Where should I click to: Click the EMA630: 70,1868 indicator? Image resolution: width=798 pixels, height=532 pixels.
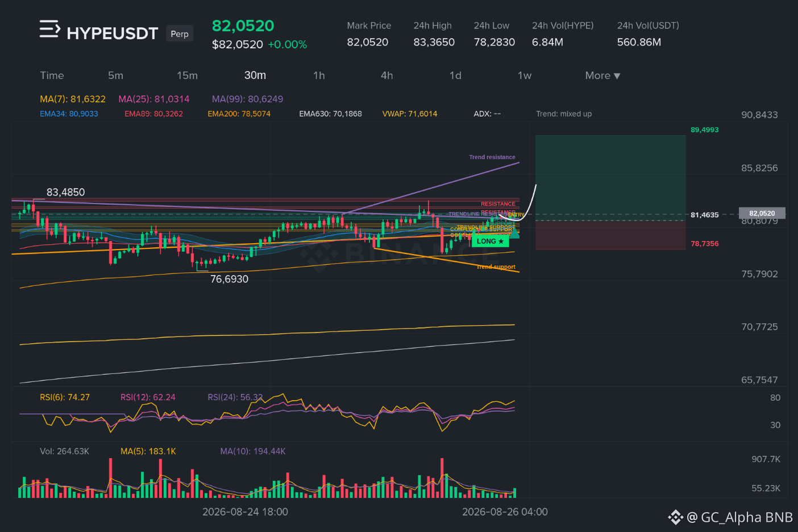click(x=330, y=114)
